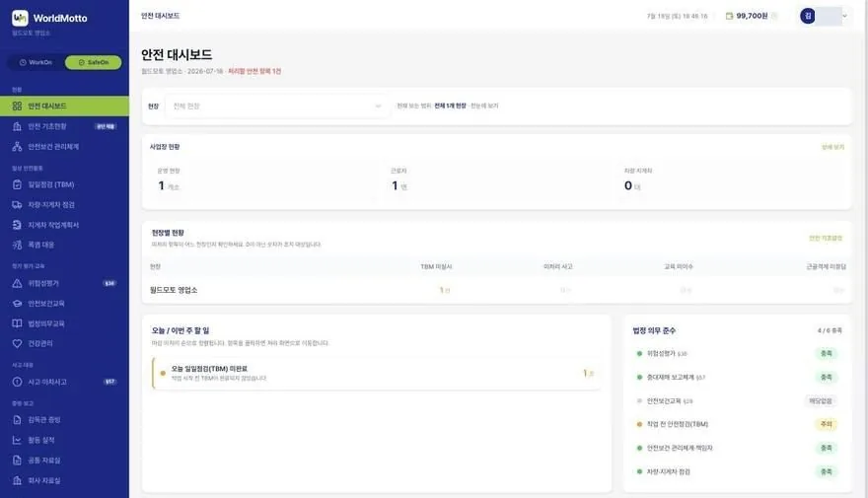Open 차량·지게차 점검 truck icon
This screenshot has width=868, height=498.
click(17, 205)
